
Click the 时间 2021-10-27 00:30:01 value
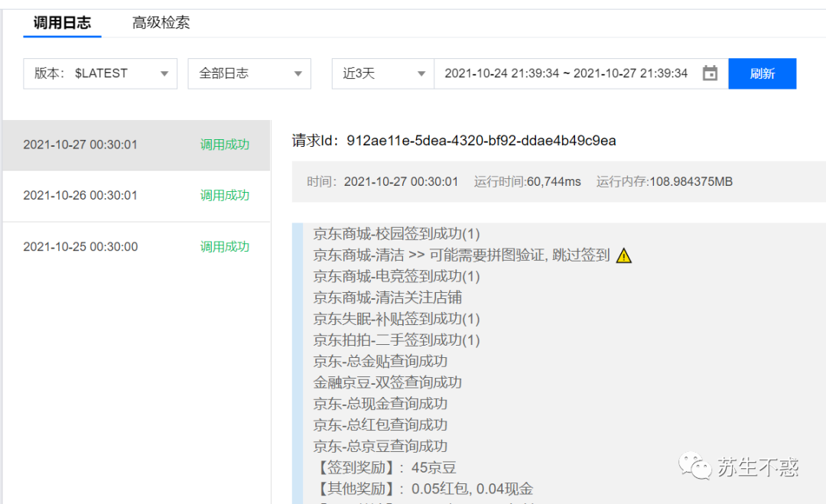click(401, 182)
